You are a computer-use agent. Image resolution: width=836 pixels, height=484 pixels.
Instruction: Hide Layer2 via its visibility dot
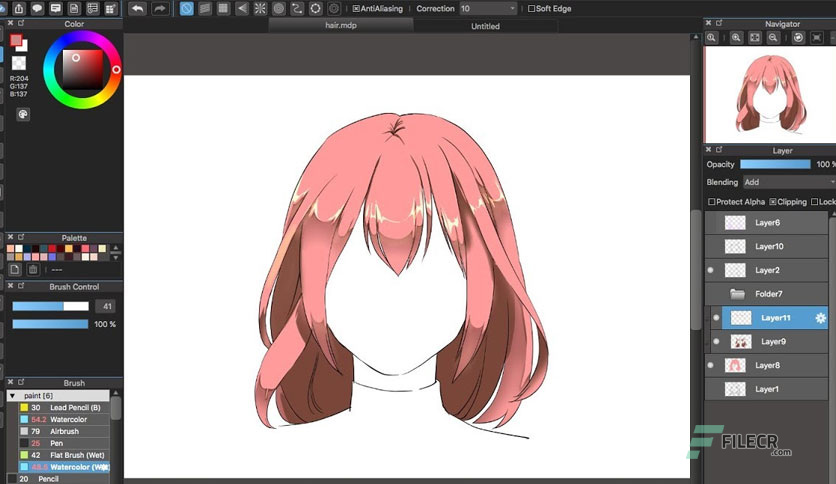710,270
